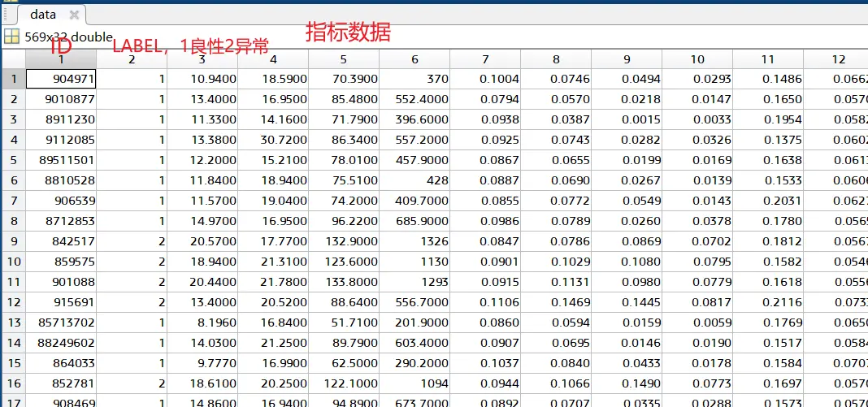Select column 3 header
The width and height of the screenshot is (868, 407).
[202, 59]
